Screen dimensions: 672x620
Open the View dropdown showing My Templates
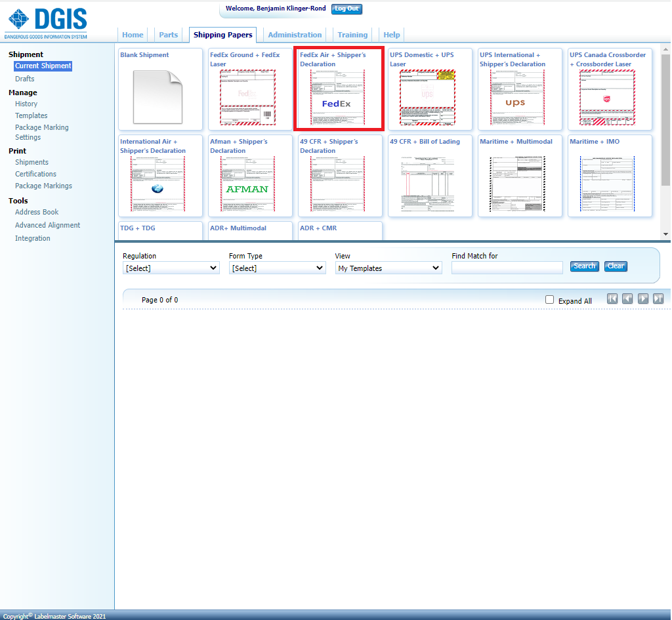(x=388, y=268)
